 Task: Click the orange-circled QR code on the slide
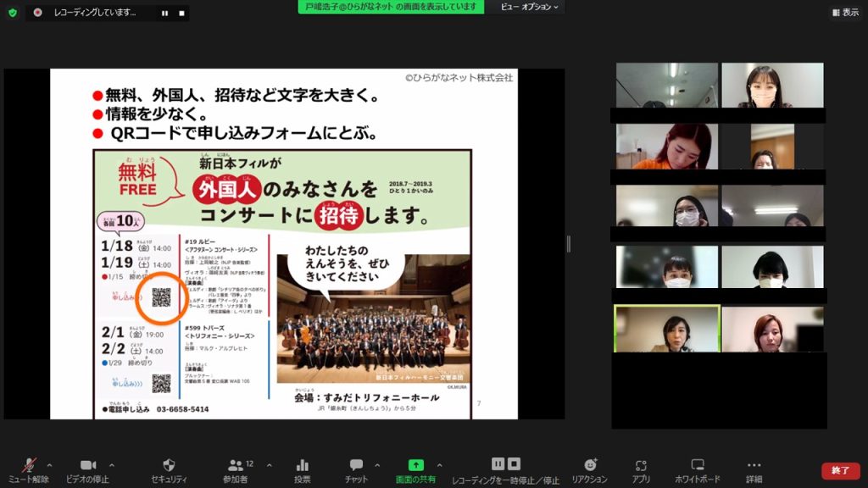coord(161,297)
